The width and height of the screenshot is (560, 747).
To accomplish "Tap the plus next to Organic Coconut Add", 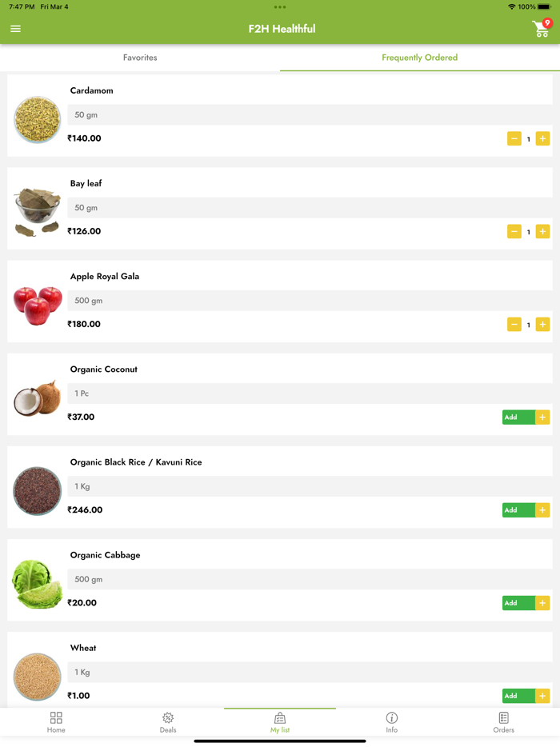I will (x=543, y=417).
